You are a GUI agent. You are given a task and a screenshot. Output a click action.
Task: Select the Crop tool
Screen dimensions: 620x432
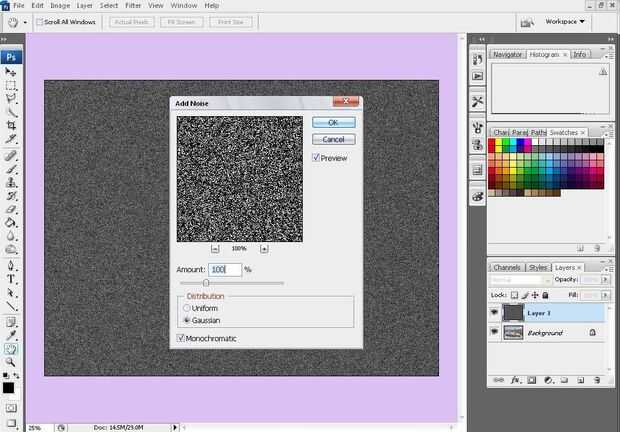click(11, 126)
